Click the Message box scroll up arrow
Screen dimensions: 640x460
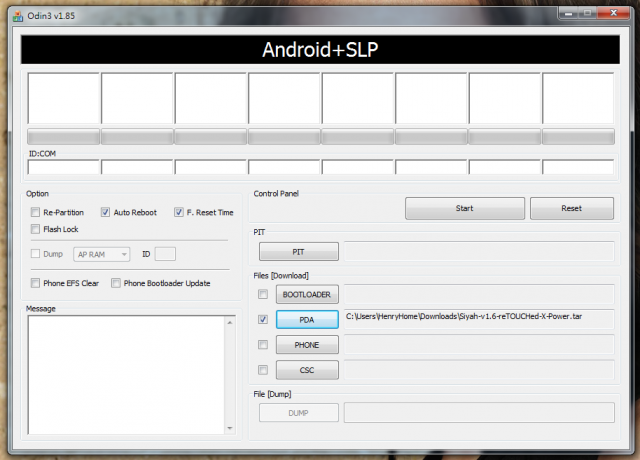(x=230, y=322)
